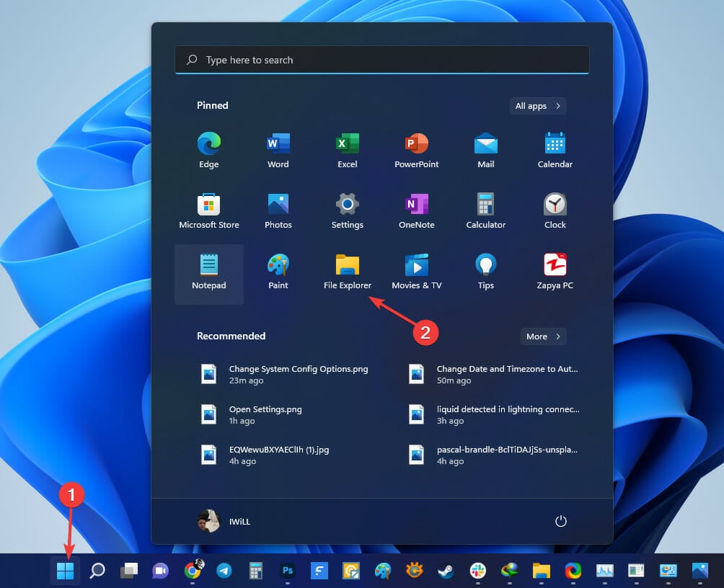Launch Notepad from pinned apps
The height and width of the screenshot is (588, 724).
(208, 274)
